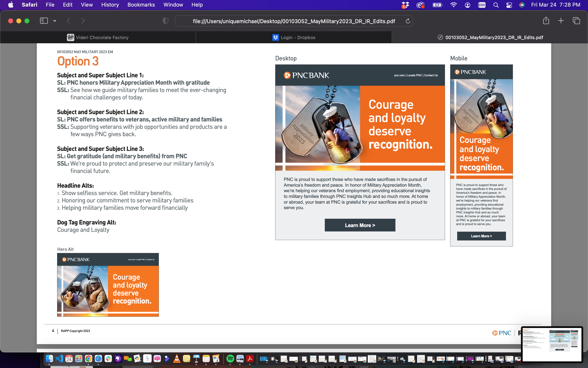Viewport: 588px width, 368px height.
Task: Open Stickies from the Dock
Action: 187,359
